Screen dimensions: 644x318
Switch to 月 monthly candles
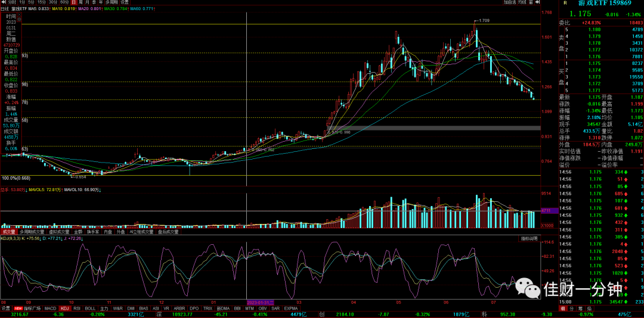click(87, 2)
